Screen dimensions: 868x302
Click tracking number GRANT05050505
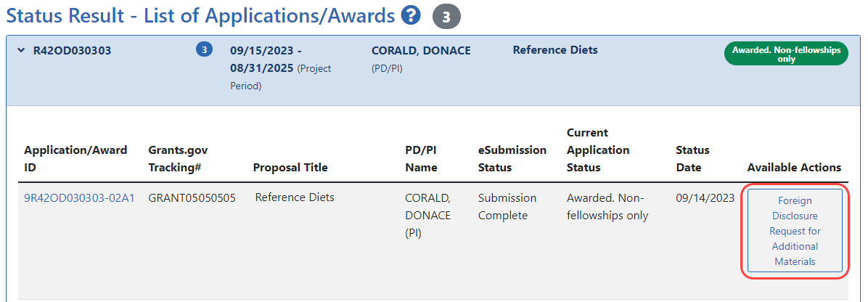point(192,197)
